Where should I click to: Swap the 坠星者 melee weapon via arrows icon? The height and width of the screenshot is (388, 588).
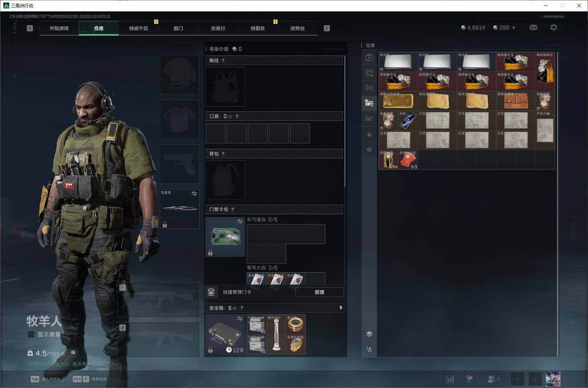point(194,193)
